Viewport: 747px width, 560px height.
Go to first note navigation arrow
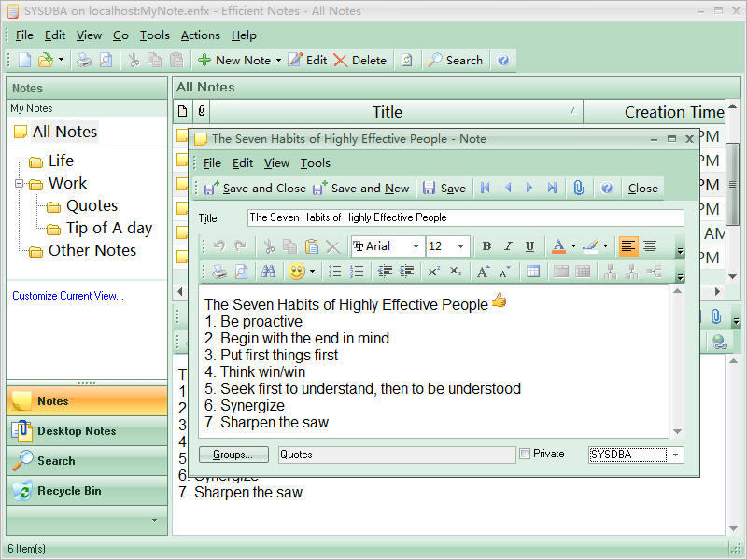[x=486, y=188]
